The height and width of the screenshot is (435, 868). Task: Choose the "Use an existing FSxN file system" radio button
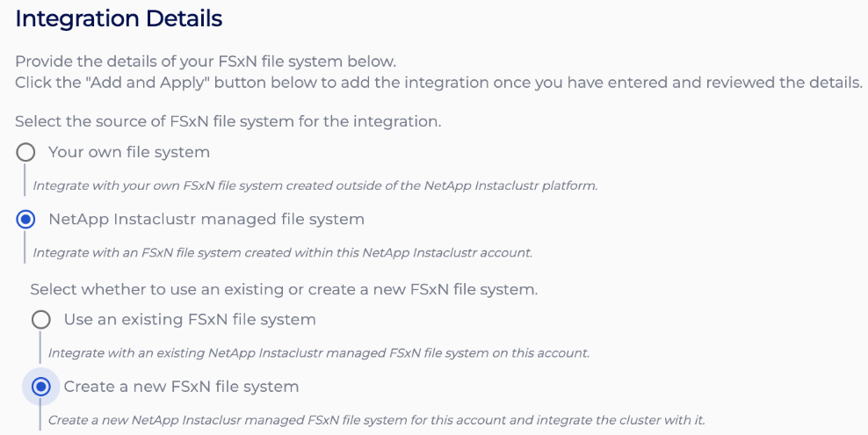tap(41, 319)
